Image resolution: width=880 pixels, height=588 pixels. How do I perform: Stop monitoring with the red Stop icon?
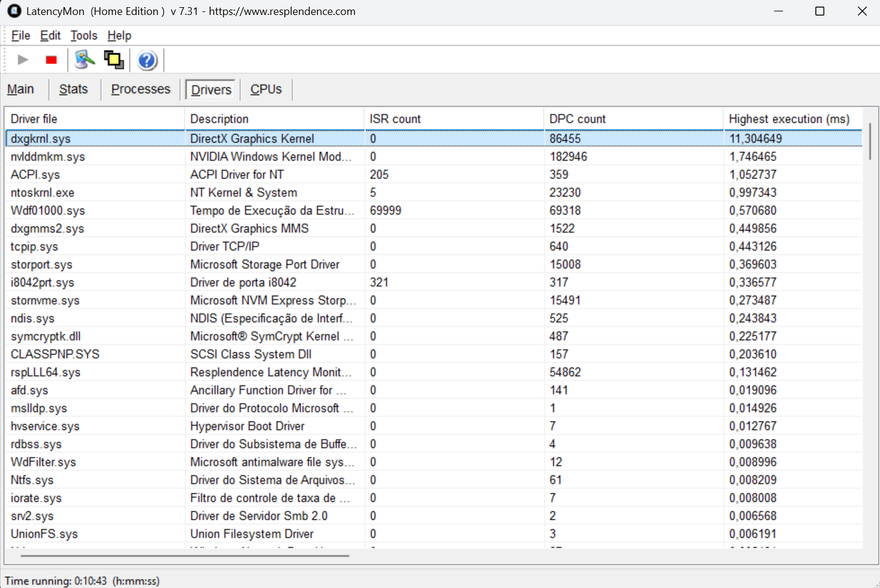click(51, 60)
